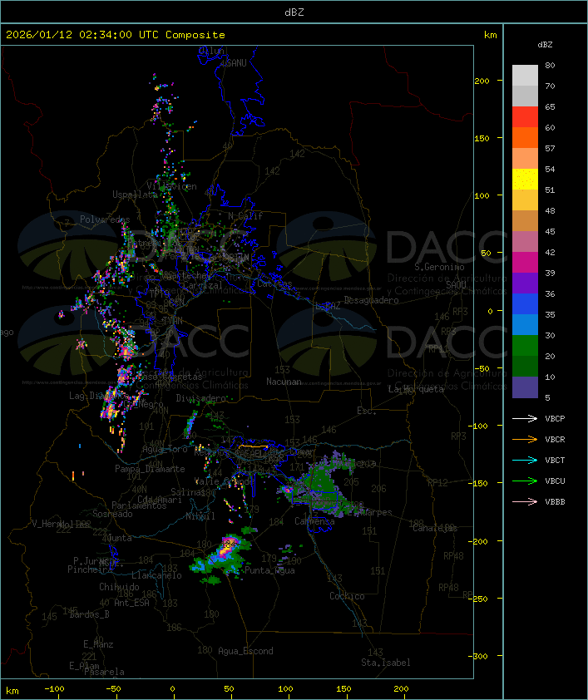Click the Nacunan map label
This screenshot has width=588, height=700.
[x=284, y=382]
